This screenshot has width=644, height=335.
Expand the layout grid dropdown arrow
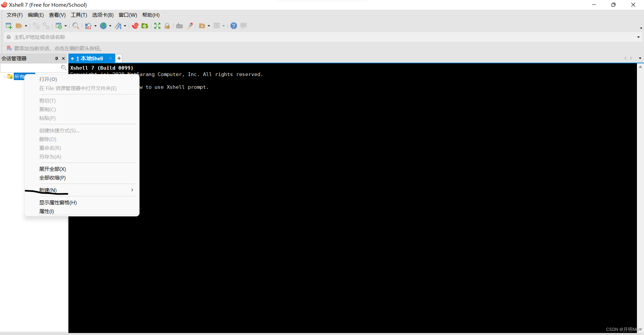223,26
